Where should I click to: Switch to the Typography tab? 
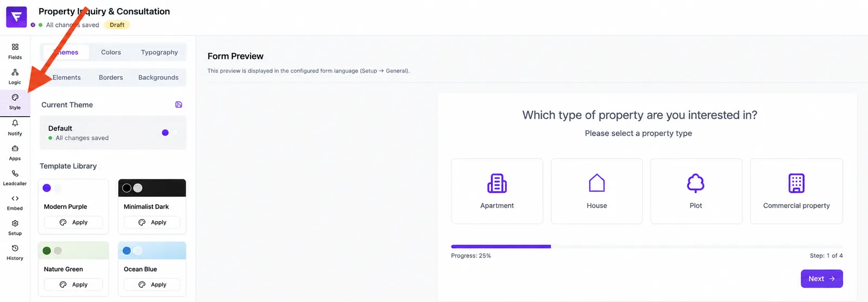pos(159,52)
